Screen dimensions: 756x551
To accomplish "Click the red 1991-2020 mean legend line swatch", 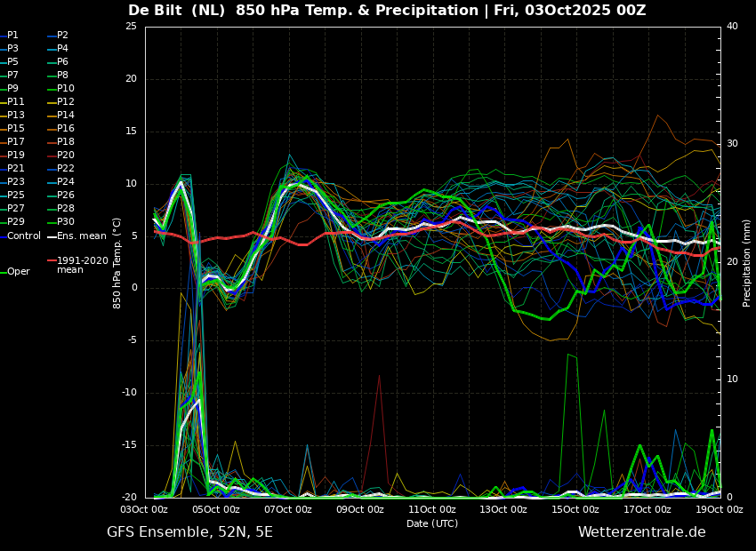I will 51,260.
